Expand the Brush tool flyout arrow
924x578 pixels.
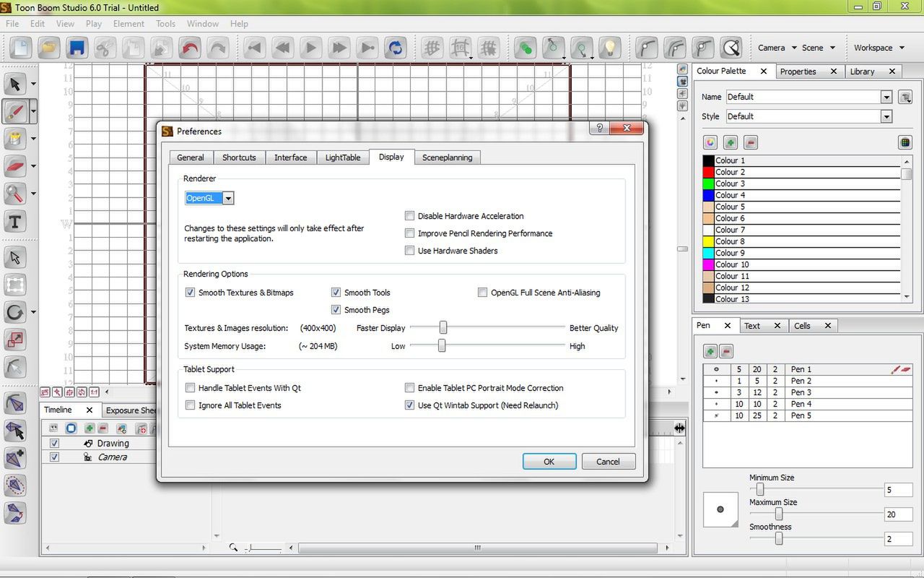pyautogui.click(x=33, y=112)
